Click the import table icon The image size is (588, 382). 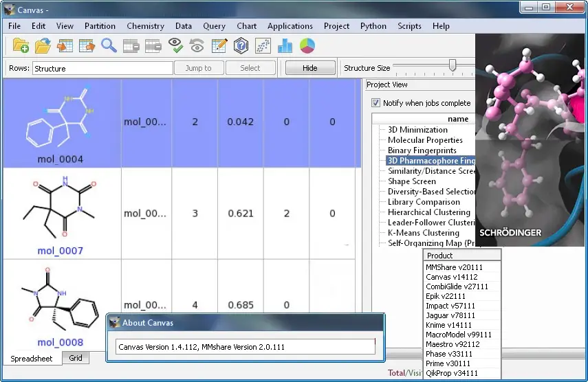coord(65,46)
